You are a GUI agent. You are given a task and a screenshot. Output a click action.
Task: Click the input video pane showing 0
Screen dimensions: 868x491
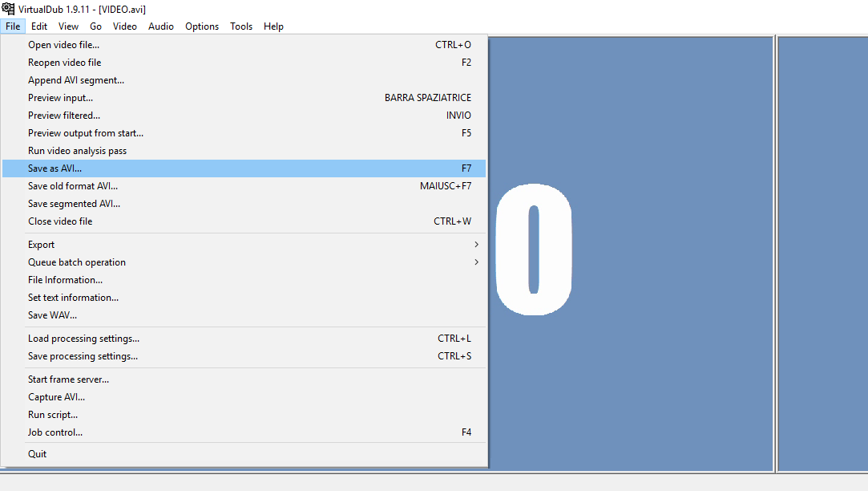[x=631, y=254]
